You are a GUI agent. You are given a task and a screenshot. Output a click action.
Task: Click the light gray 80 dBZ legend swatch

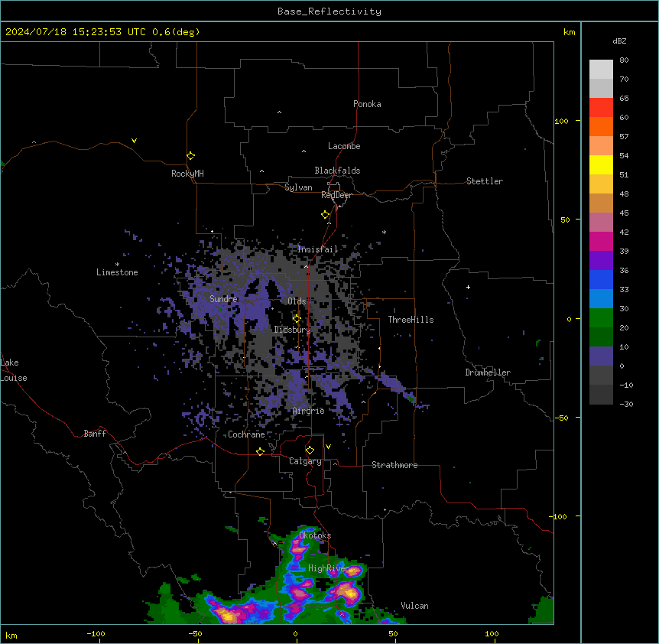click(x=601, y=70)
